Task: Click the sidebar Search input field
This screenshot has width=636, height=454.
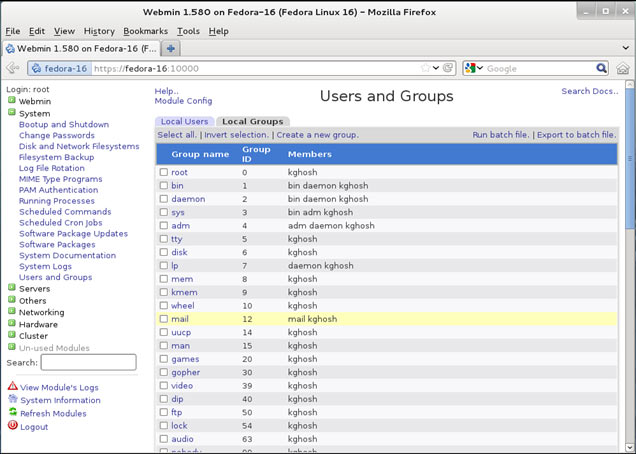Action: click(88, 362)
